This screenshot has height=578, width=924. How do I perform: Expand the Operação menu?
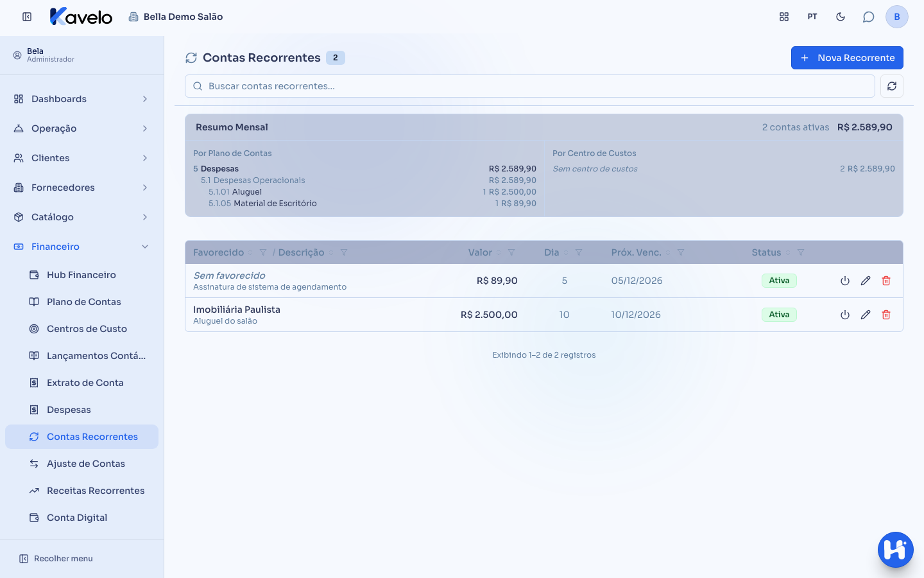click(81, 128)
